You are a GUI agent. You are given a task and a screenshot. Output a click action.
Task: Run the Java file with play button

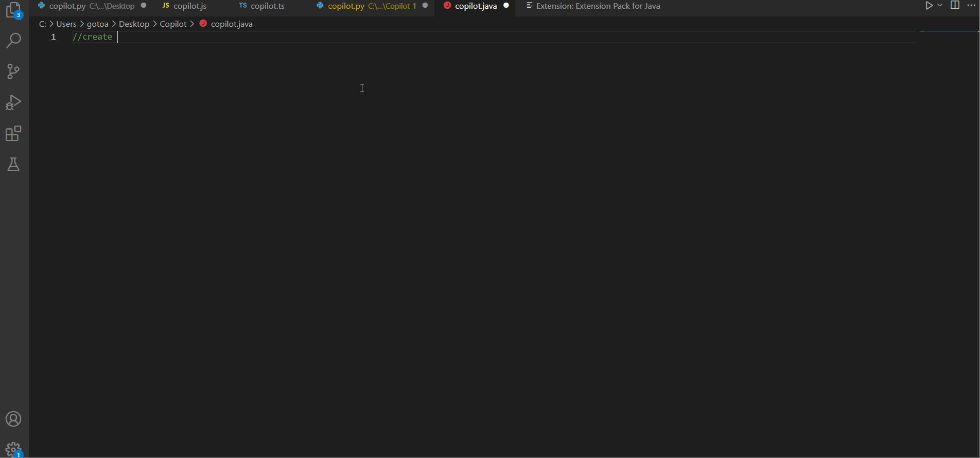(x=929, y=6)
